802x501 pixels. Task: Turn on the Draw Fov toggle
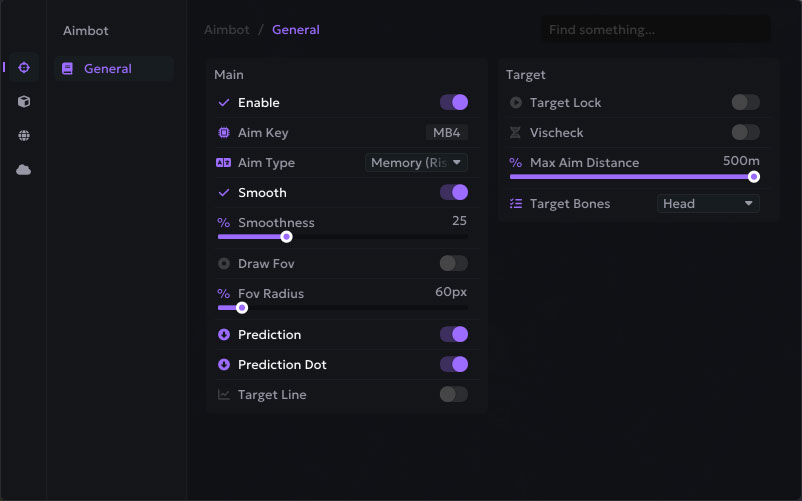coord(453,264)
